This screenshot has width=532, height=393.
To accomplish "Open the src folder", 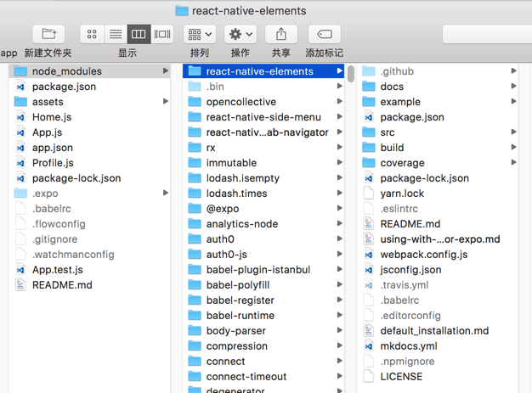I will pos(438,132).
